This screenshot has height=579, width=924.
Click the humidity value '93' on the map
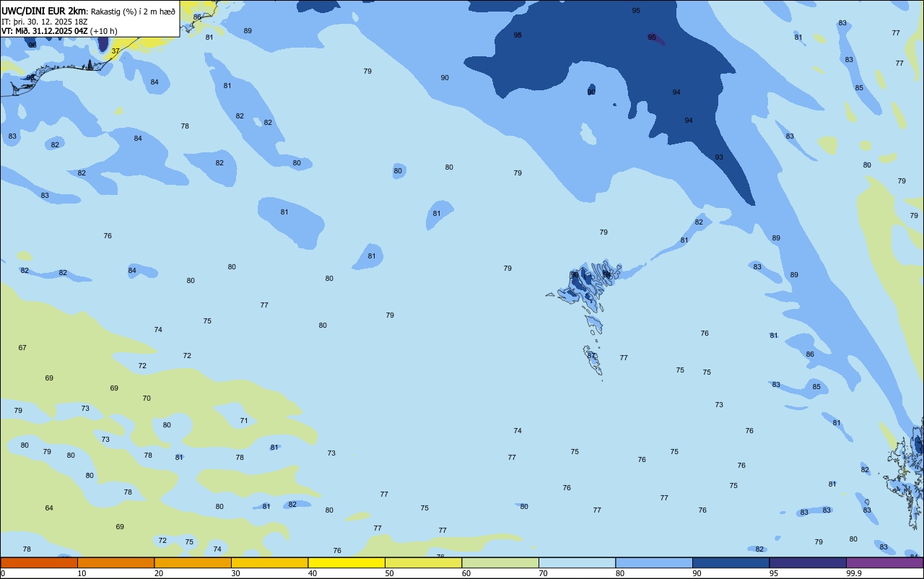coord(719,157)
